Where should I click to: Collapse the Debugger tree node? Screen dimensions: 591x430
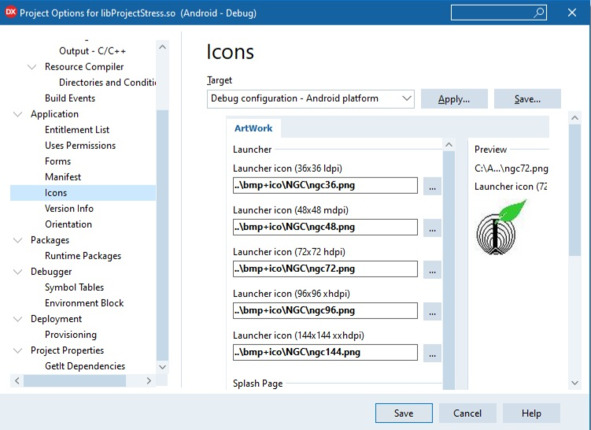pyautogui.click(x=18, y=272)
